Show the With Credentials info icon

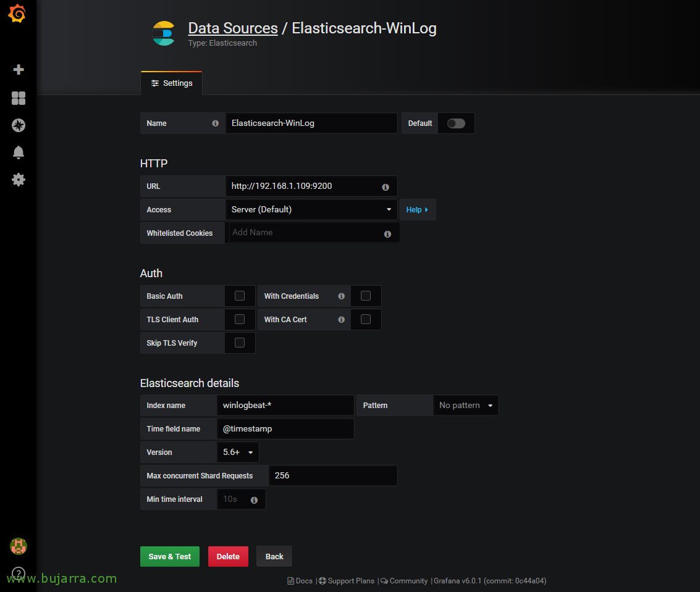[342, 296]
